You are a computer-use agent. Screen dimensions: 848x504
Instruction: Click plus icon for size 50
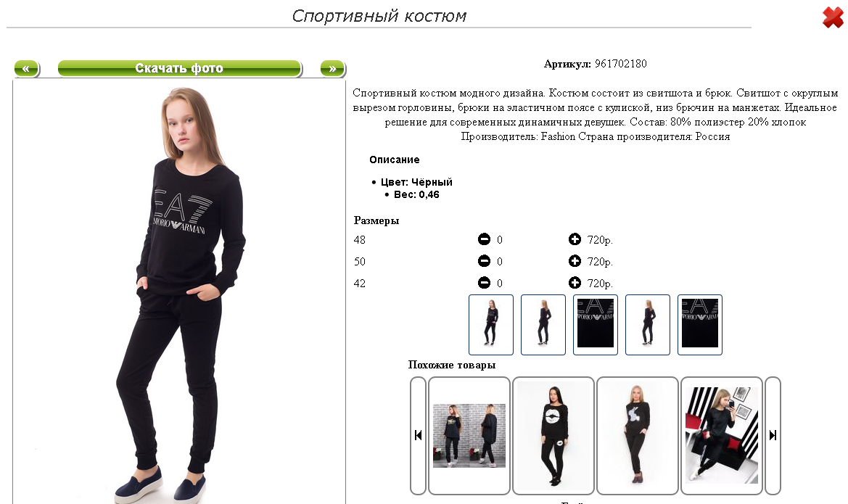(x=575, y=261)
